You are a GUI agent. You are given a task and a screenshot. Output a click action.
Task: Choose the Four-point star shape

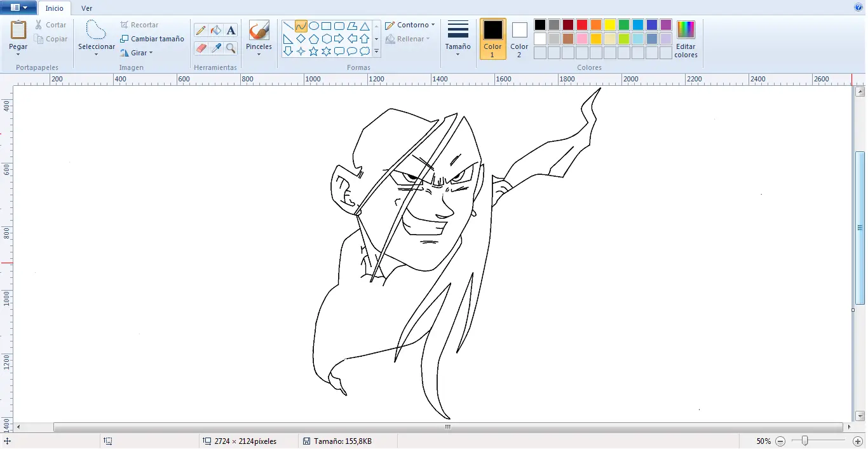point(301,52)
